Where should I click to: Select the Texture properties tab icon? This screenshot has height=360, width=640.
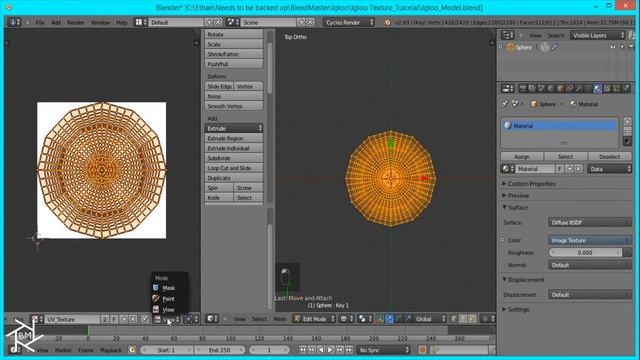click(607, 88)
